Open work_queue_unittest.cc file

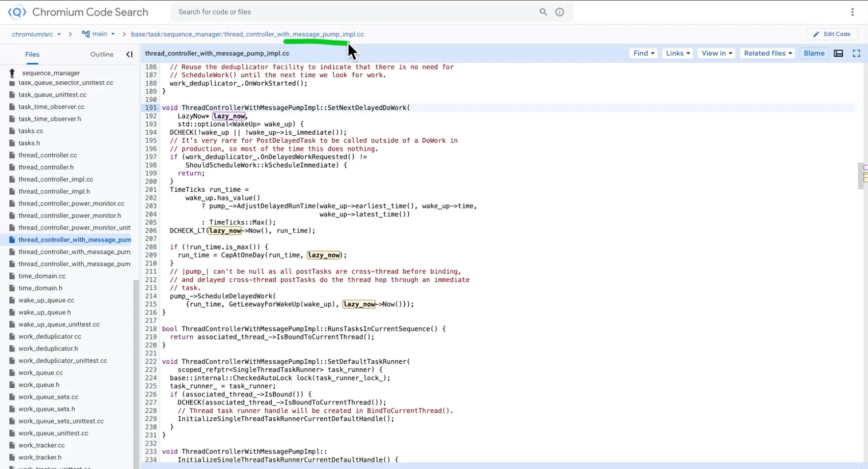(53, 433)
